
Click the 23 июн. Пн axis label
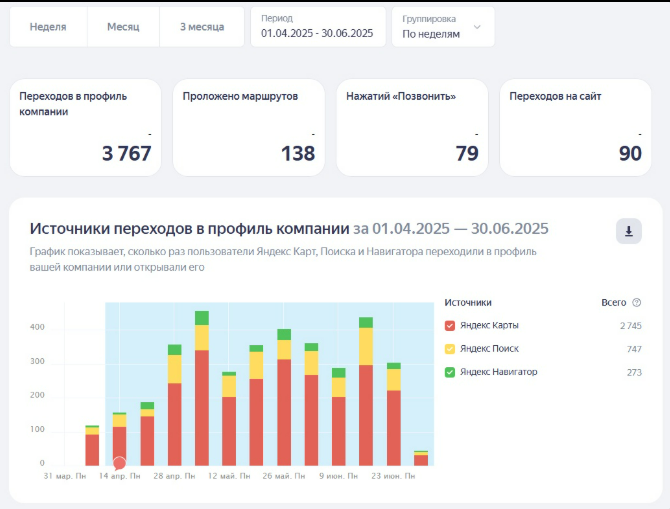coord(393,476)
